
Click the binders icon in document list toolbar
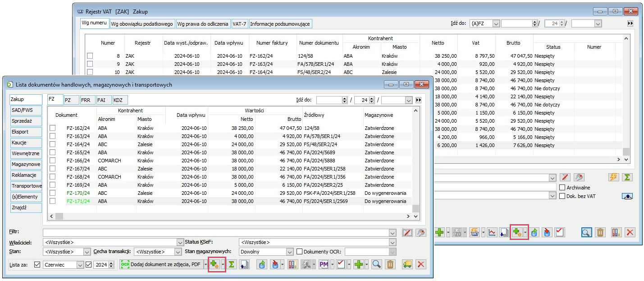click(x=292, y=264)
